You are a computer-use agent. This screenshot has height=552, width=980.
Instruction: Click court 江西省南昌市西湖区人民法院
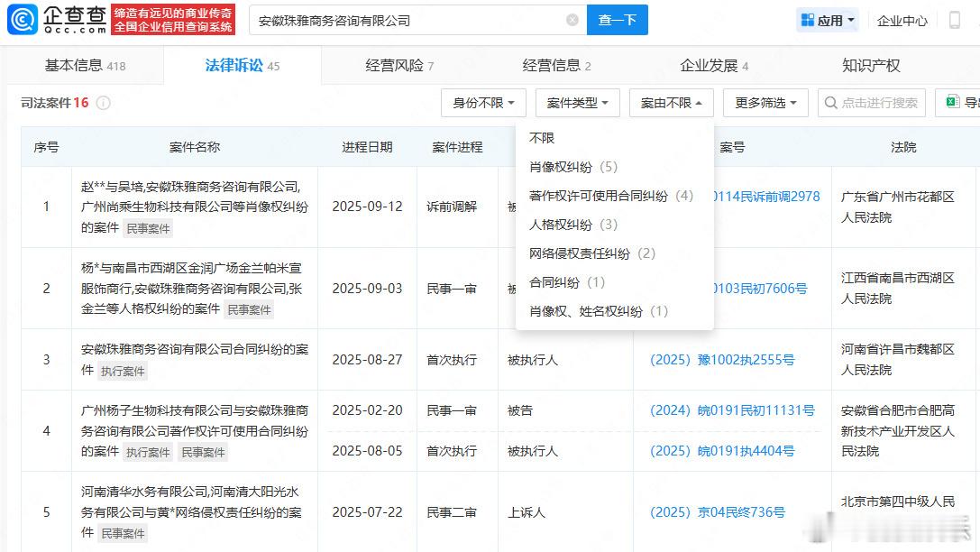897,289
